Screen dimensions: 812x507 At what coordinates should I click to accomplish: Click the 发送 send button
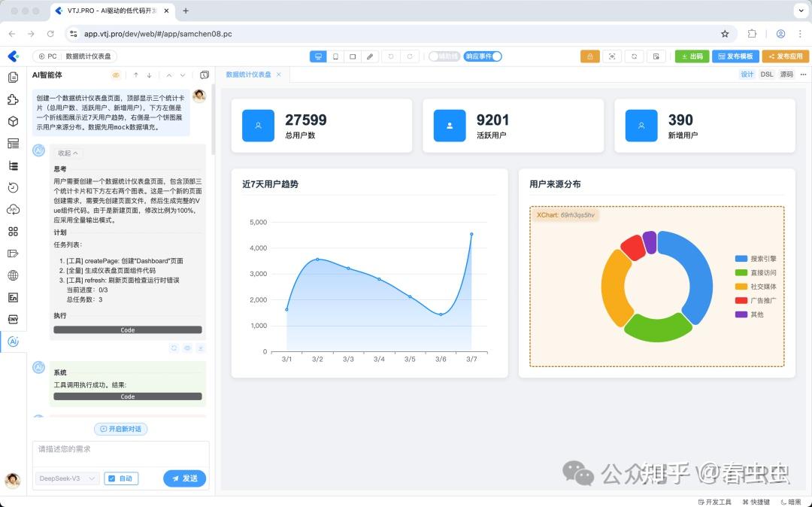click(x=185, y=478)
